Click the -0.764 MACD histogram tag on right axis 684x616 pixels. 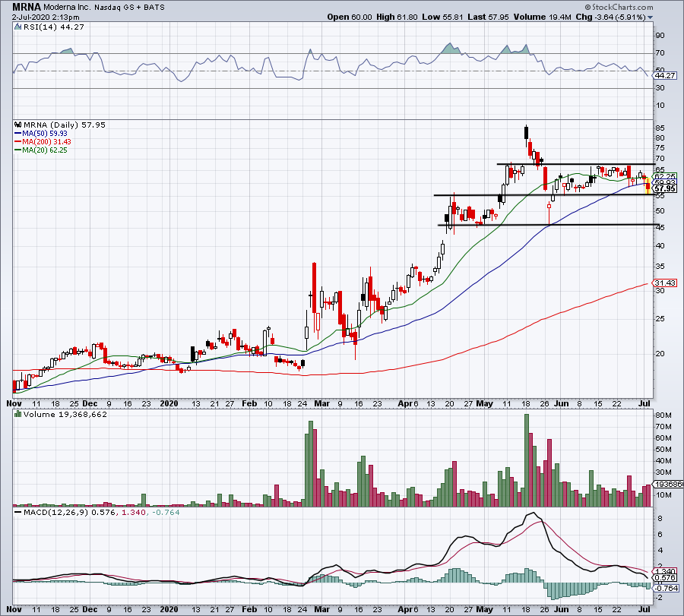(665, 588)
